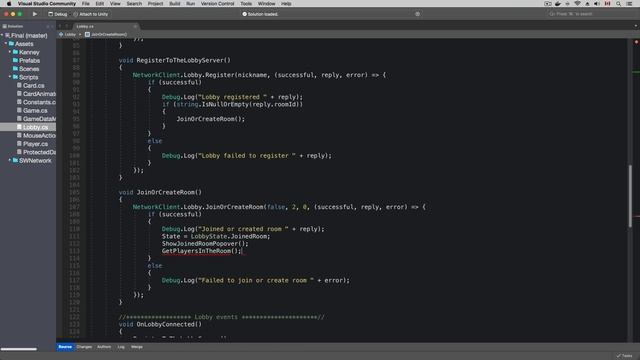Switch to the Merge view tab
Viewport: 640px width, 360px height.
coord(137,347)
